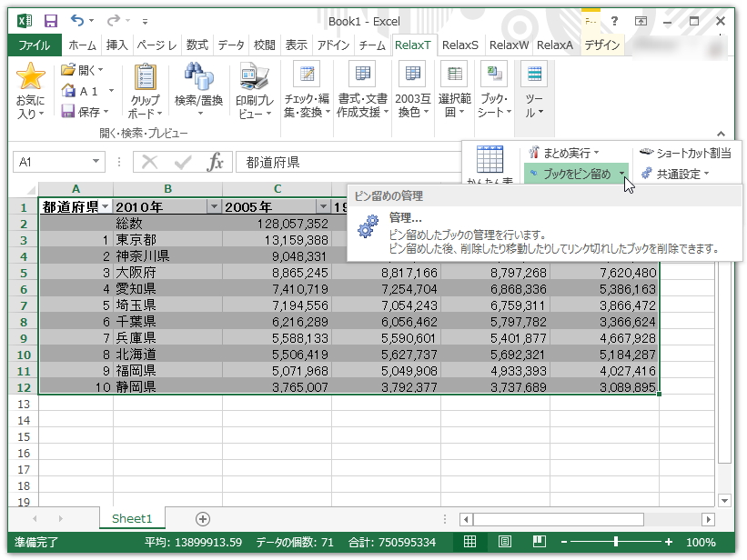Click the 保存 floppy disk icon
Viewport: 747px width, 560px height.
coord(68,112)
